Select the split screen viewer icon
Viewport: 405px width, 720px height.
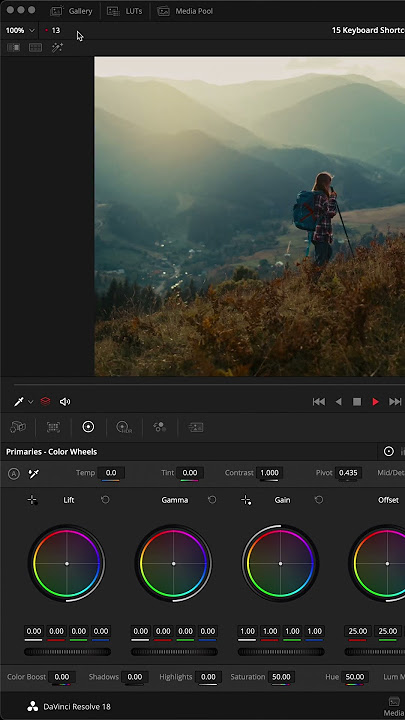(35, 47)
